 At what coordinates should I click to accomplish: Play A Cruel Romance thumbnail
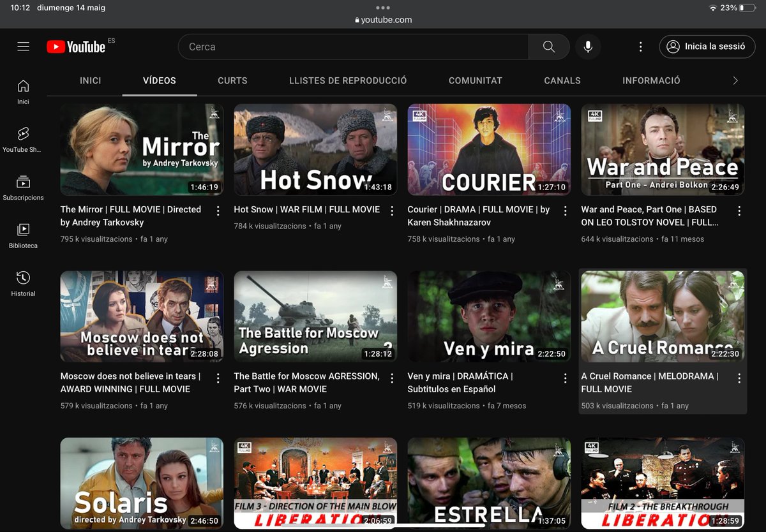click(x=663, y=316)
